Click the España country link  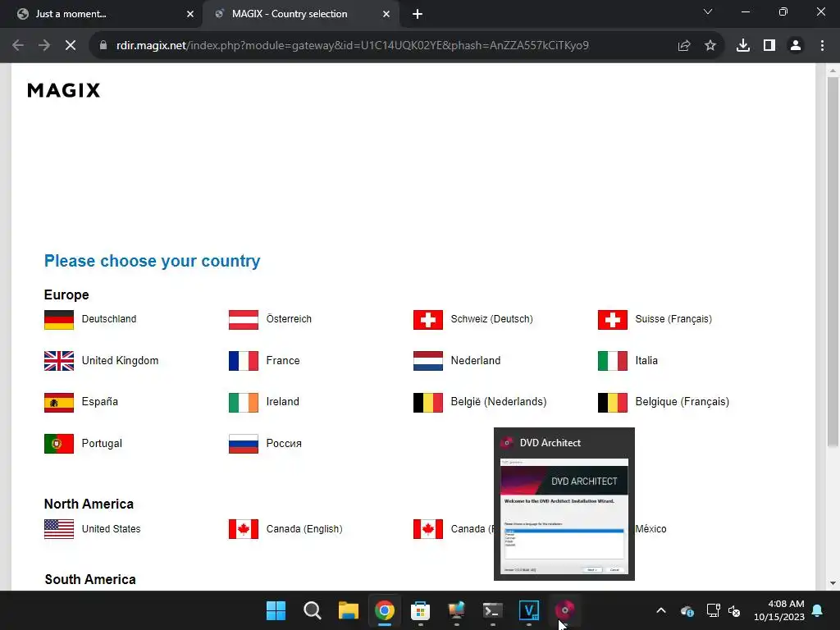click(99, 401)
